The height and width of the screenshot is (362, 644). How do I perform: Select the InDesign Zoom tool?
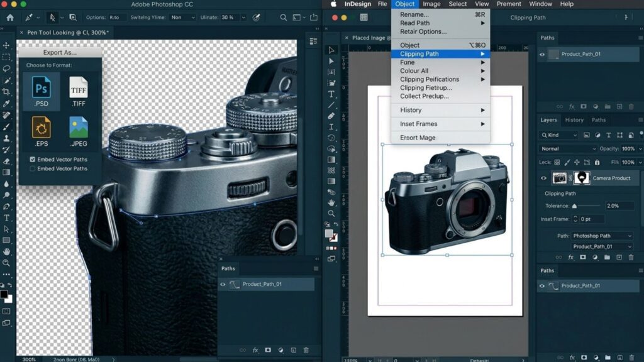tap(331, 214)
